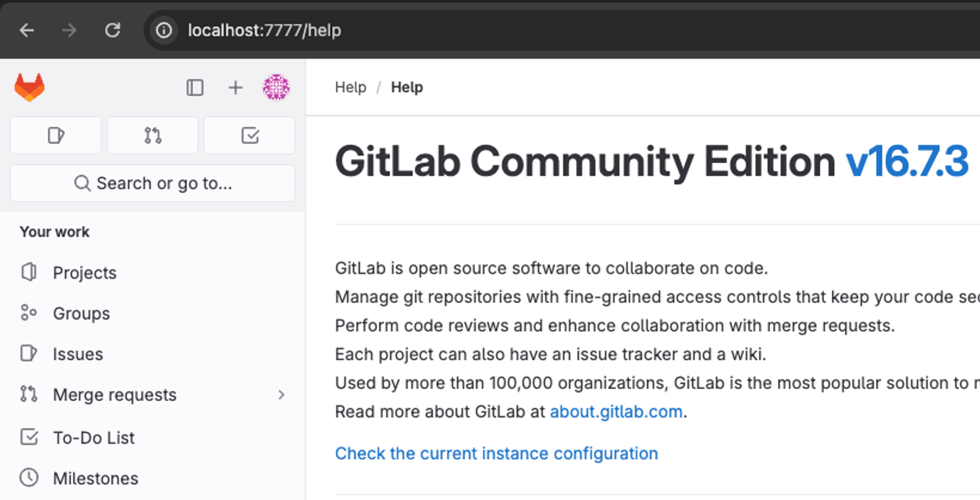Open the user avatar menu
Viewport: 980px width, 500px height.
click(276, 87)
